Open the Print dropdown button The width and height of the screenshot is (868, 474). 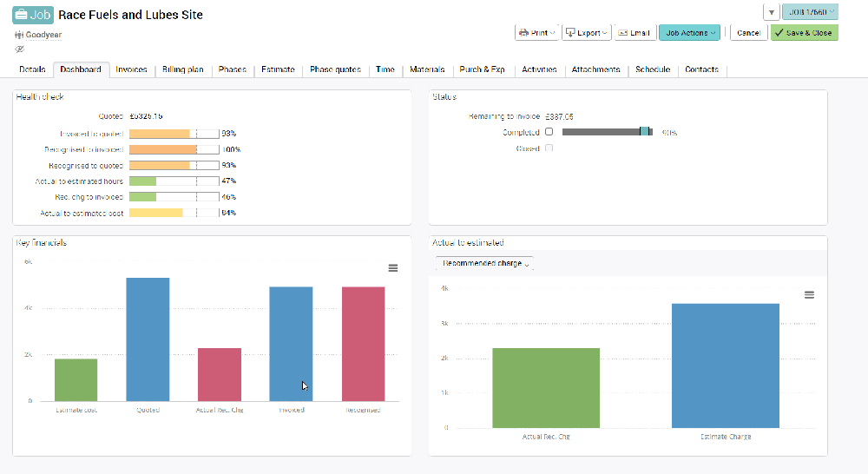(537, 33)
